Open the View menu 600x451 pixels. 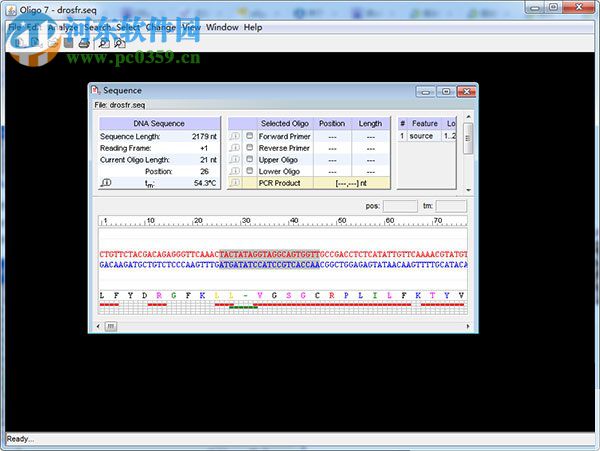[x=191, y=27]
